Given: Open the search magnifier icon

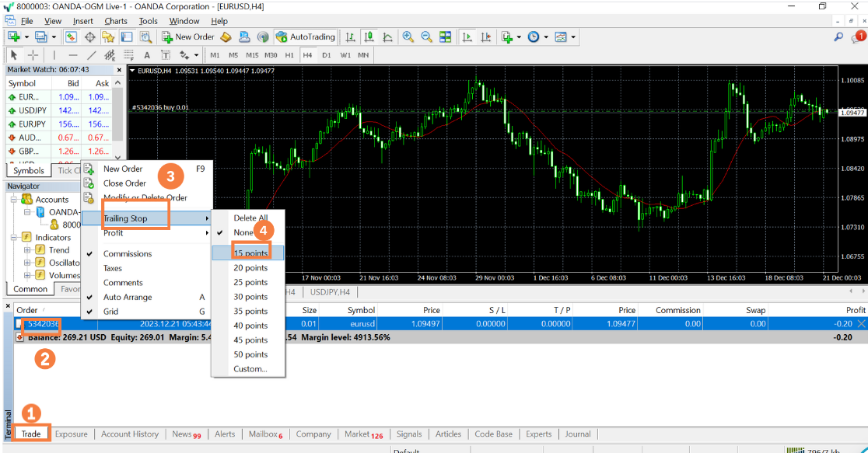Looking at the screenshot, I should click(x=838, y=37).
